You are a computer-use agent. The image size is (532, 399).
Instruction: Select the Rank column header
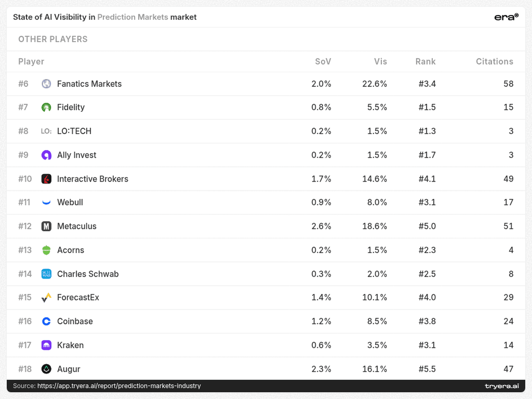pos(425,62)
